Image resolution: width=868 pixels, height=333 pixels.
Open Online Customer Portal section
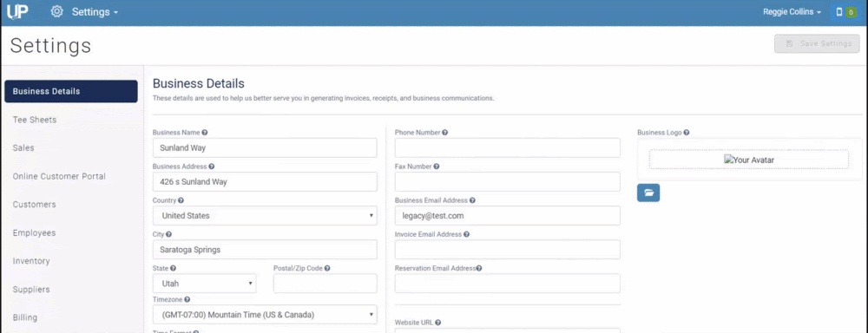pos(59,176)
